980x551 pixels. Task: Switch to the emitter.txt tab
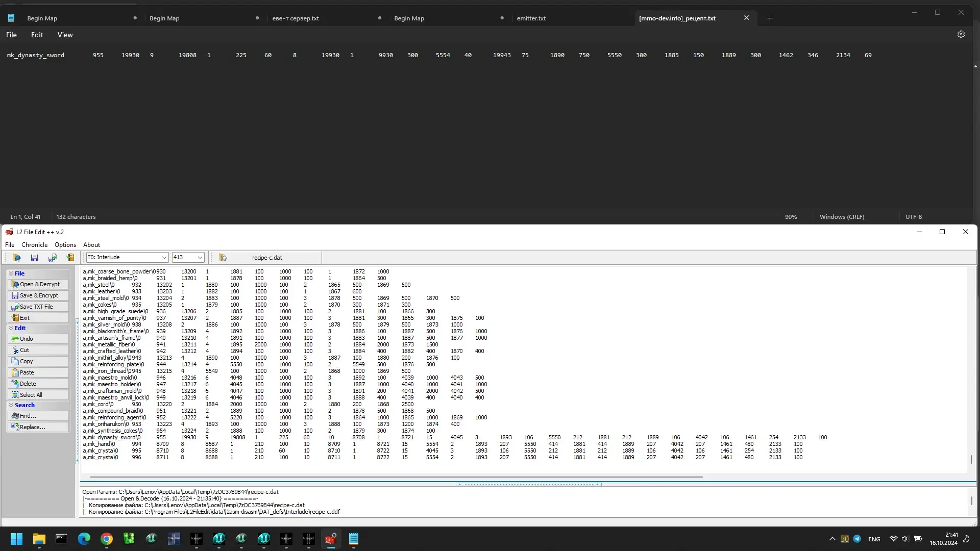click(531, 18)
